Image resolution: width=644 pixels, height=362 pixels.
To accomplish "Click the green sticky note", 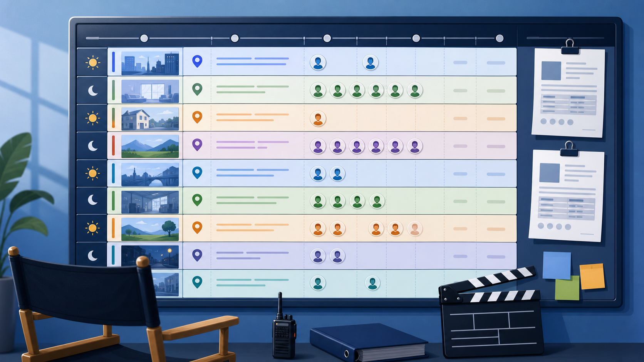I will pos(567,289).
